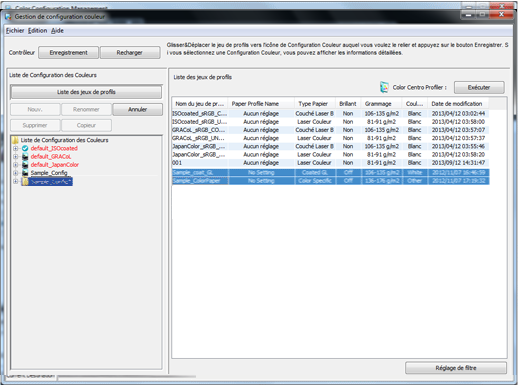Sort by Grammage column header
Image resolution: width=518 pixels, height=385 pixels.
(x=381, y=104)
